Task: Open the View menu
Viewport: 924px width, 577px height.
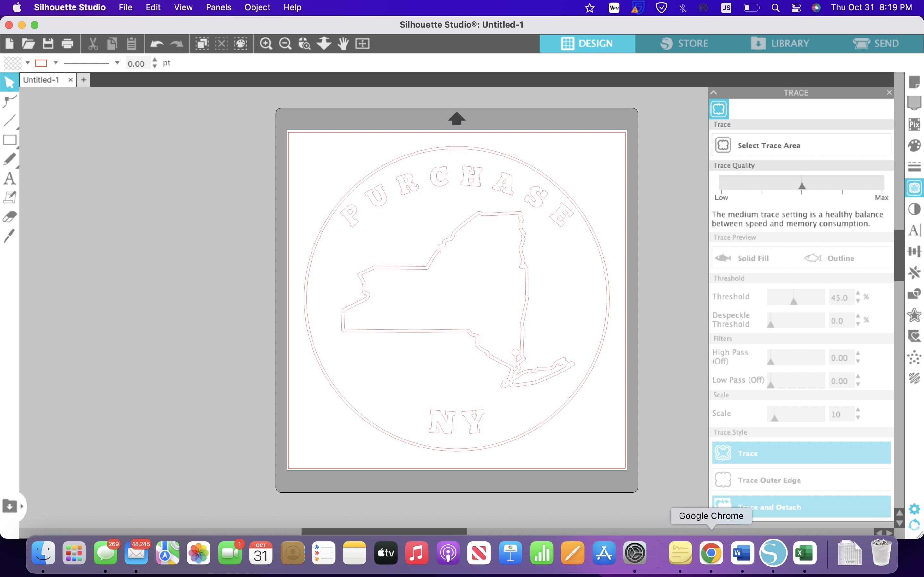Action: pyautogui.click(x=182, y=7)
